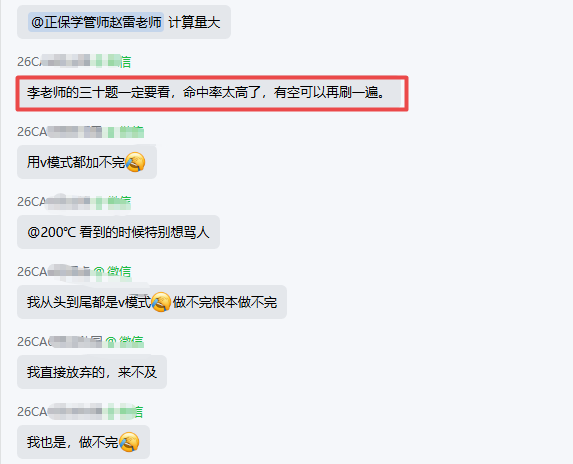Click the green 微信 label above 用v模式 message

(132, 132)
